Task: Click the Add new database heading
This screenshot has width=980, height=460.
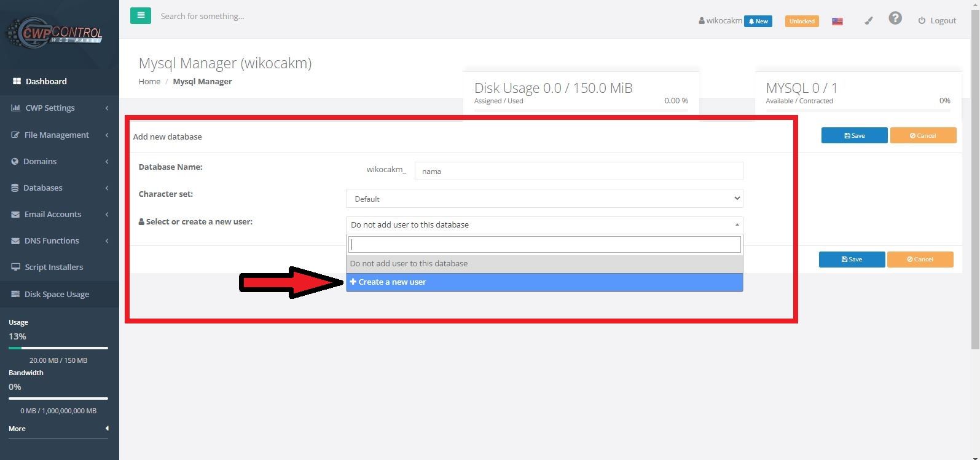Action: pos(167,137)
